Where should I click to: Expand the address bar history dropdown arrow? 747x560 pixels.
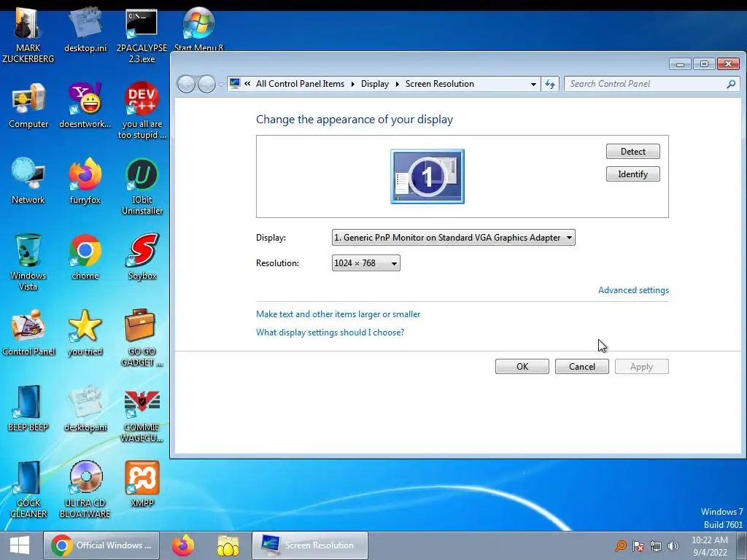(533, 85)
